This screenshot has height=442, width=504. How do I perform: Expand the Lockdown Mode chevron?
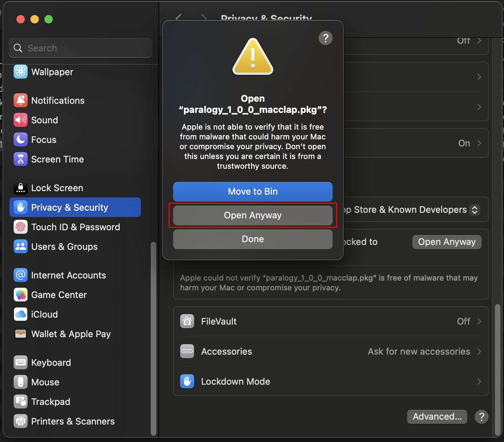[479, 382]
